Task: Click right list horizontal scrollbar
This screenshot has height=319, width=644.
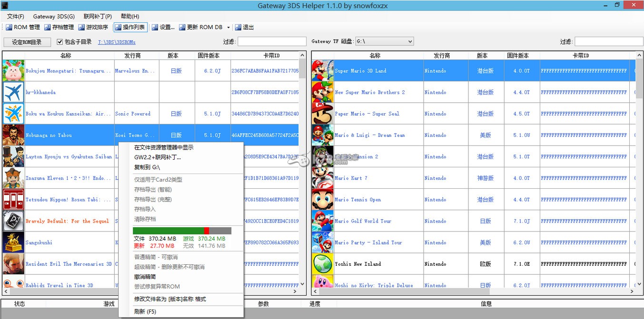Action: coord(473,291)
